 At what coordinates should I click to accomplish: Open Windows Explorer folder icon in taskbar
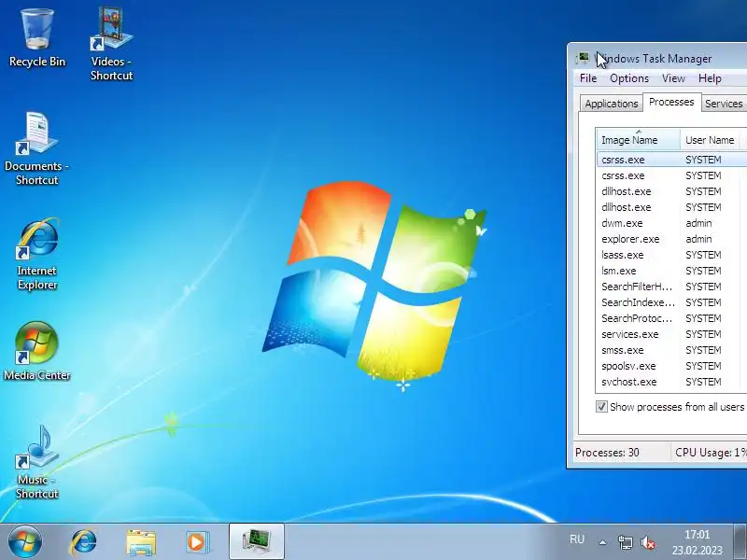coord(141,542)
